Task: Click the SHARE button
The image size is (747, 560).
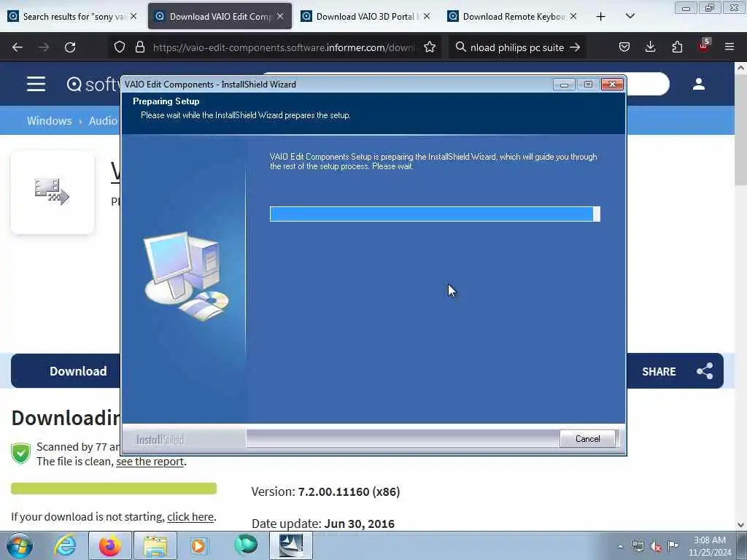Action: click(676, 371)
